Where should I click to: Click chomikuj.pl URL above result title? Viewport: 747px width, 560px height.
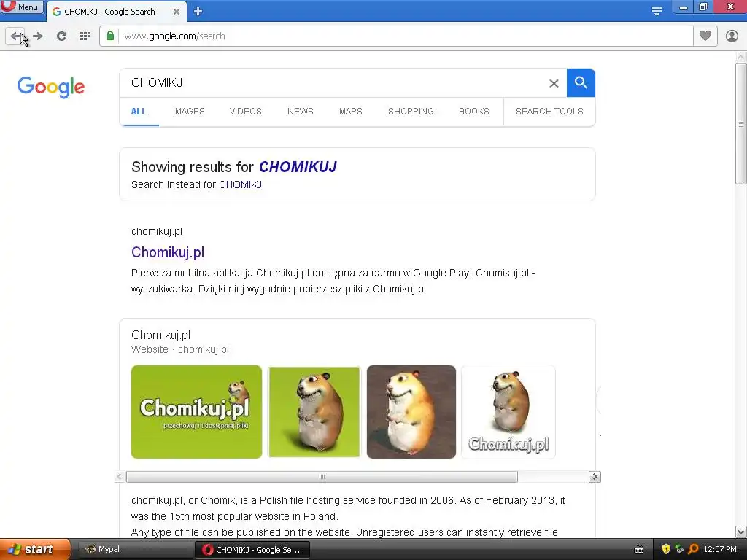tap(157, 231)
